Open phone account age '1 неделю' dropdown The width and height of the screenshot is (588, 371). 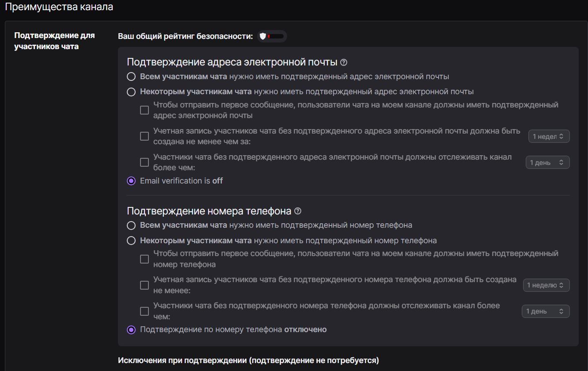click(x=546, y=285)
